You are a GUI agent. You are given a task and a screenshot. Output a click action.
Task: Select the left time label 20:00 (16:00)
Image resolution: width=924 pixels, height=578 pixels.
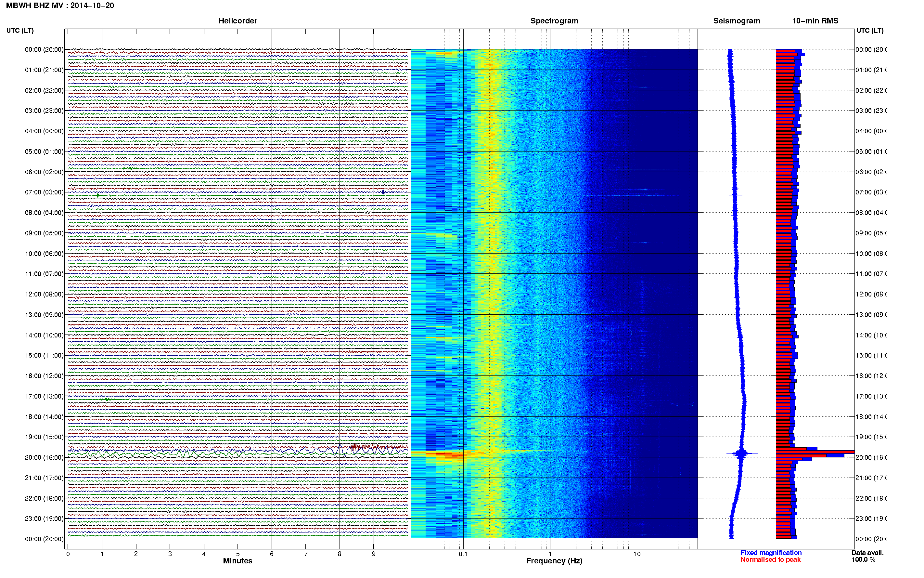click(44, 458)
